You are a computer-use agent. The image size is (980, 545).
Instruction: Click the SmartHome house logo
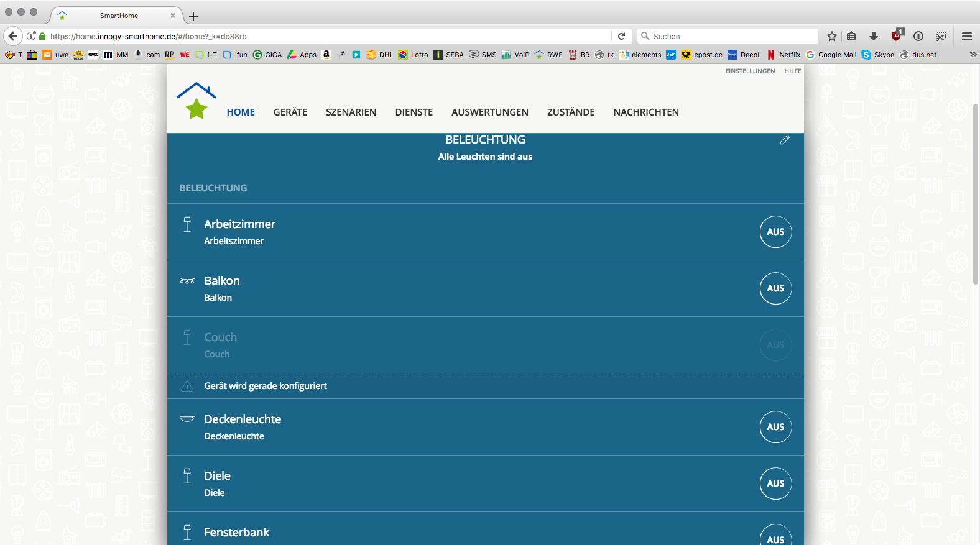[196, 101]
